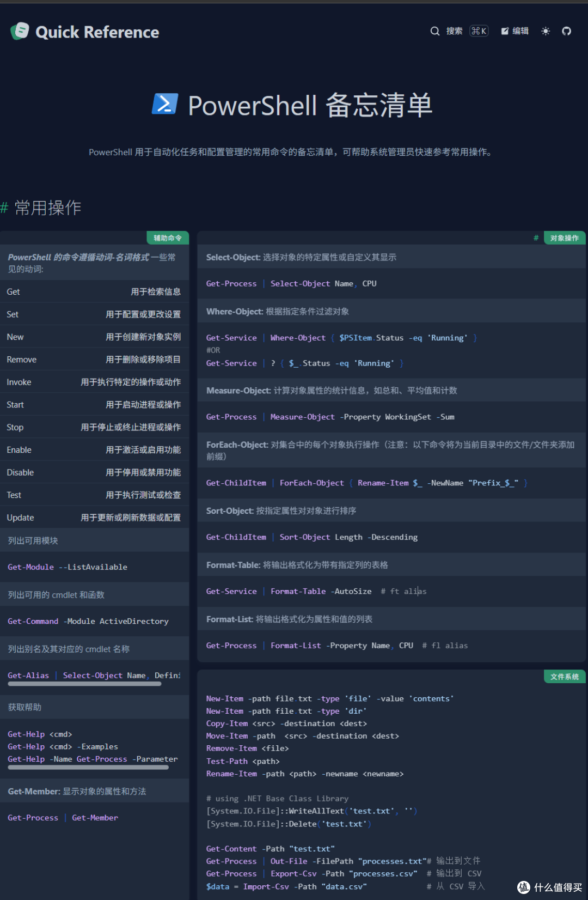Image resolution: width=588 pixels, height=900 pixels.
Task: Click the ⌘K shortcut badge
Action: click(x=479, y=31)
